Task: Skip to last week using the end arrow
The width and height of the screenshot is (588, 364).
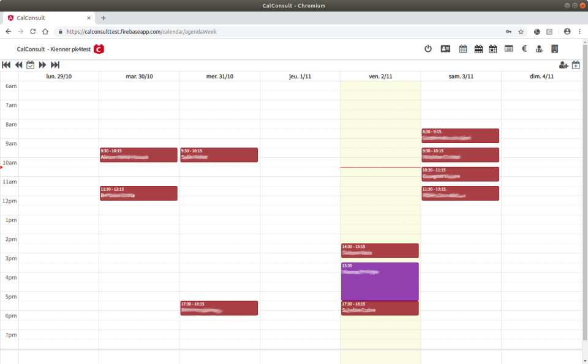Action: 55,65
